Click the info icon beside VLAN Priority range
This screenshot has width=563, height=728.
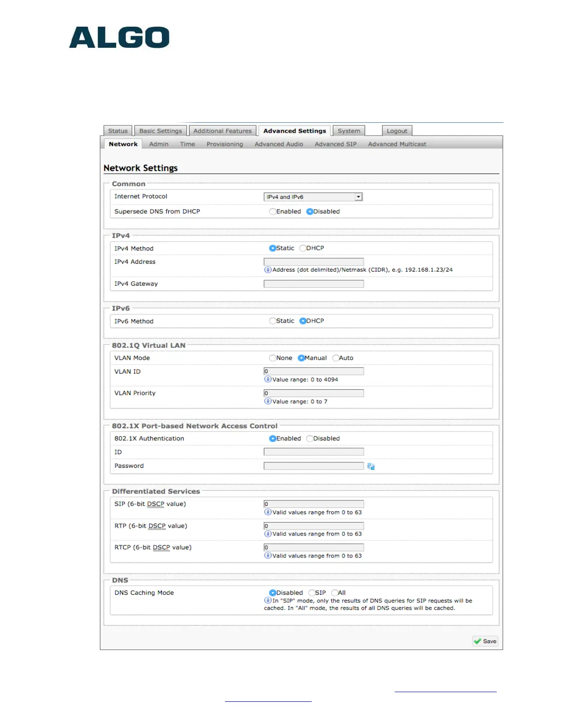[x=268, y=401]
